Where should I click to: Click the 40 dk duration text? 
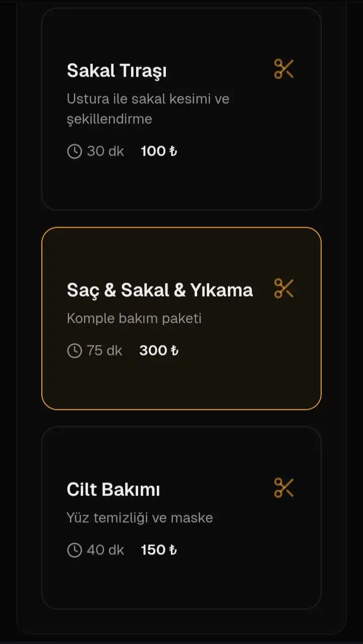tap(105, 550)
